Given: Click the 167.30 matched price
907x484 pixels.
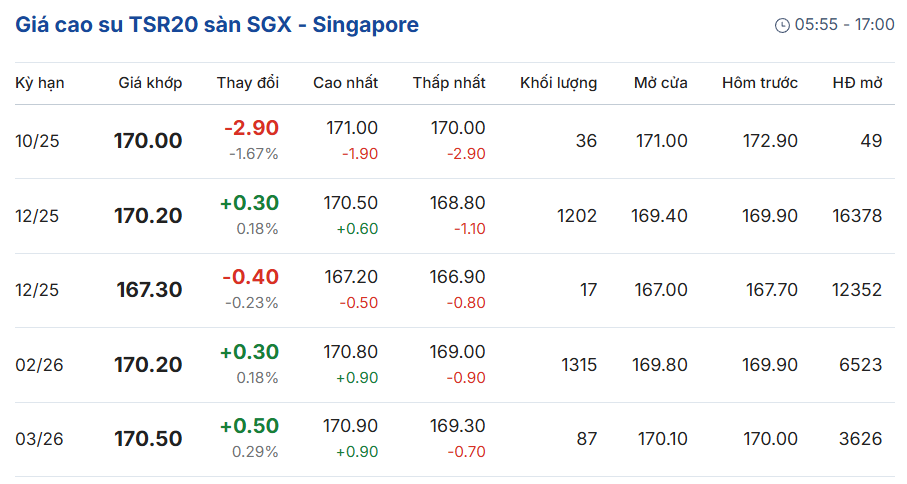Looking at the screenshot, I should tap(149, 290).
